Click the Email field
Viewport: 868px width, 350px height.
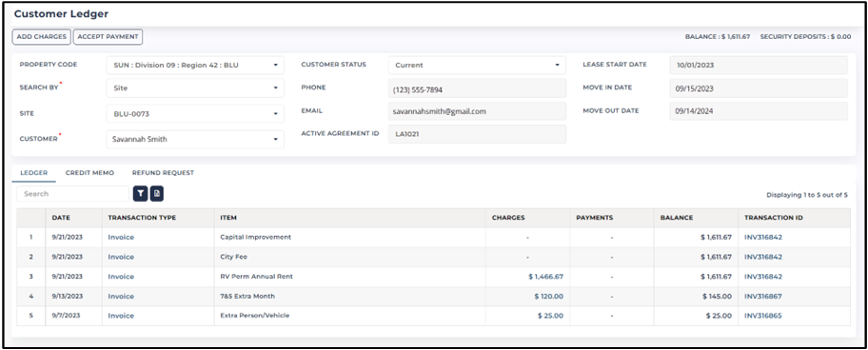(477, 111)
